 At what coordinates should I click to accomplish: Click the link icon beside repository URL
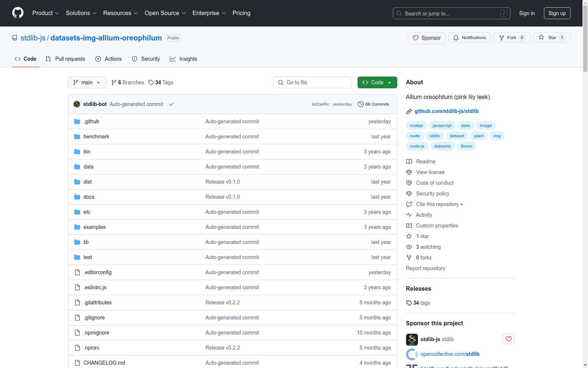pyautogui.click(x=409, y=112)
